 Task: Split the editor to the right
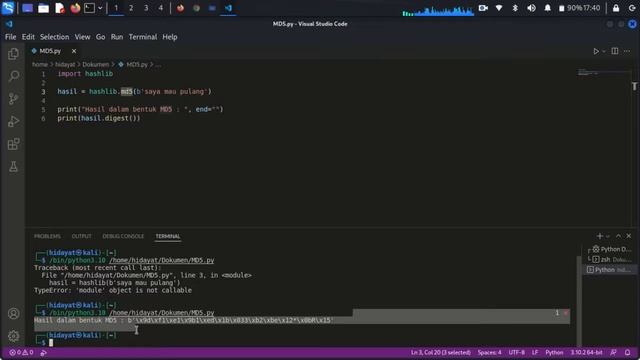[x=615, y=51]
